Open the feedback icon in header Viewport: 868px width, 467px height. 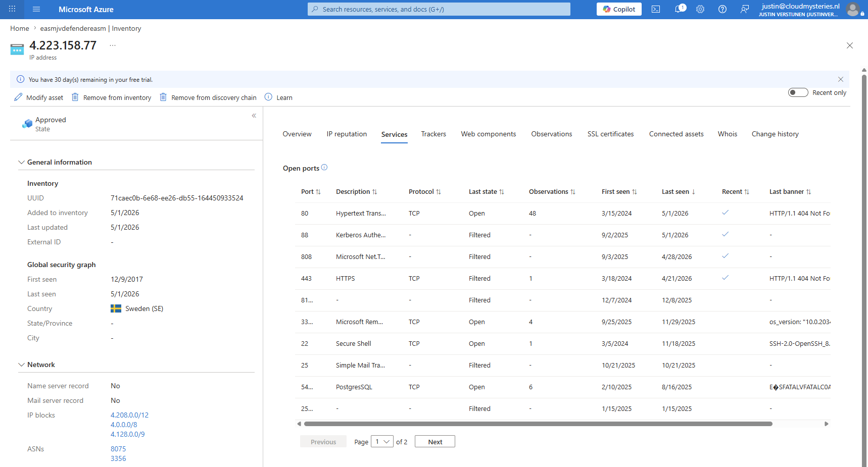click(745, 9)
